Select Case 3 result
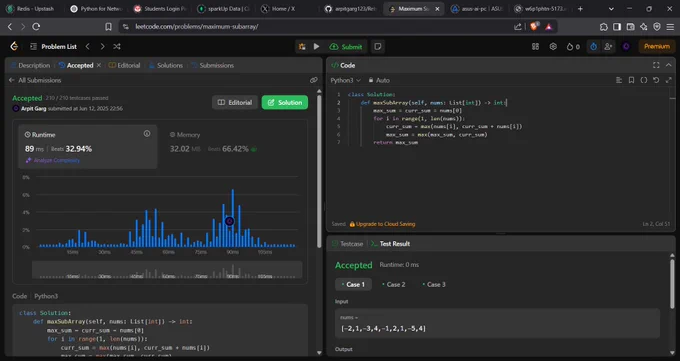The image size is (680, 361). click(434, 285)
